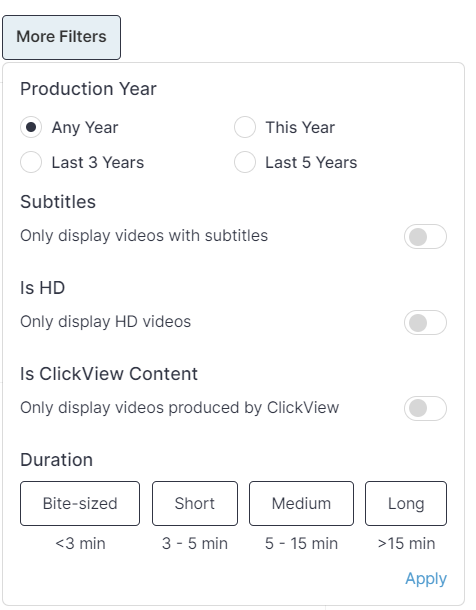Click the Long duration button
This screenshot has height=610, width=476.
(x=406, y=503)
